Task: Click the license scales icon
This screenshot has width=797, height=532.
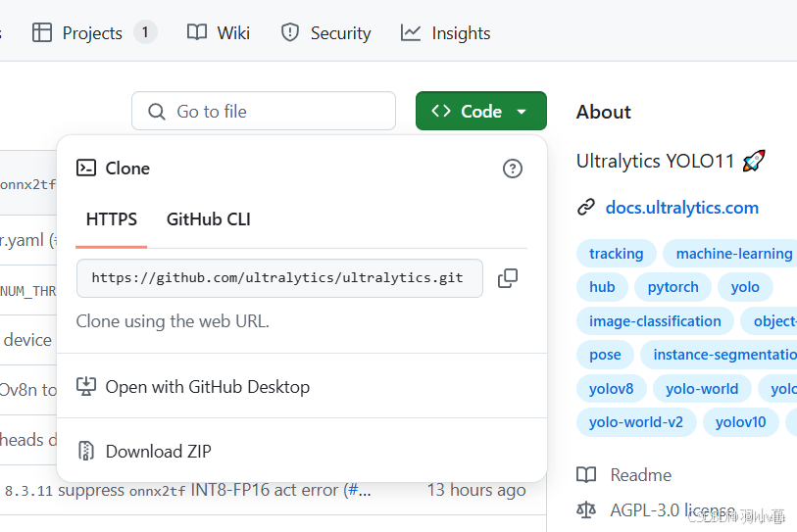Action: click(x=586, y=509)
